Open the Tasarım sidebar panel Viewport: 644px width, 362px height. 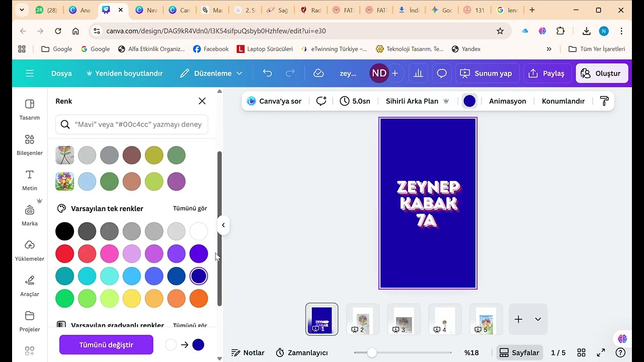click(29, 109)
